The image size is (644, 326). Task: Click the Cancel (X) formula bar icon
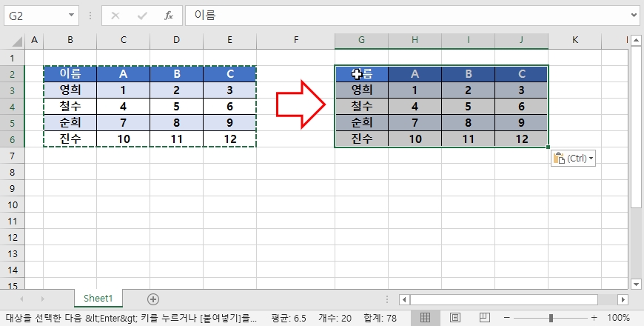(115, 16)
